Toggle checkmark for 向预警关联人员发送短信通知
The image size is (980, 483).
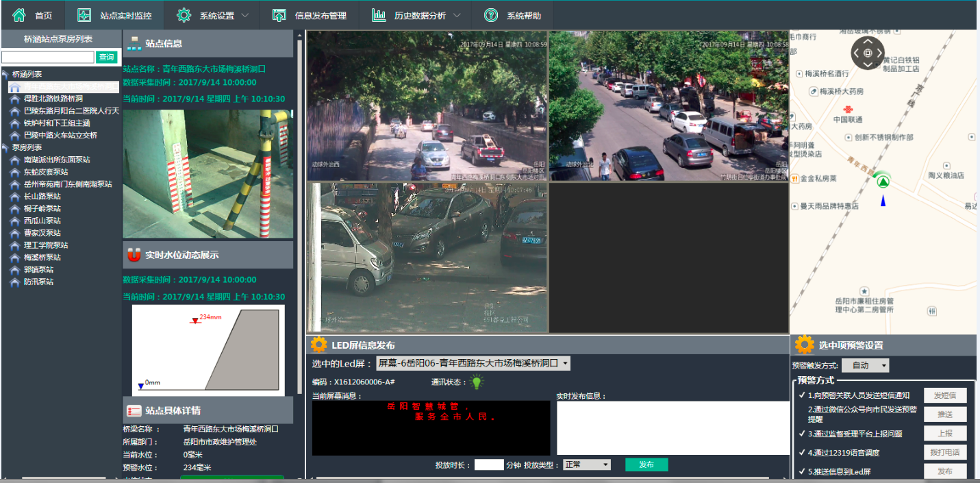point(802,395)
